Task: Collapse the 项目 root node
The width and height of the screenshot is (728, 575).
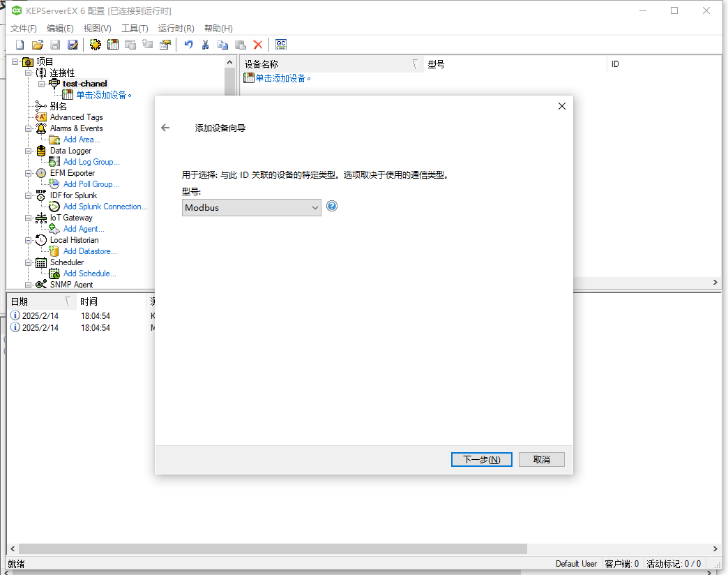Action: pos(15,61)
